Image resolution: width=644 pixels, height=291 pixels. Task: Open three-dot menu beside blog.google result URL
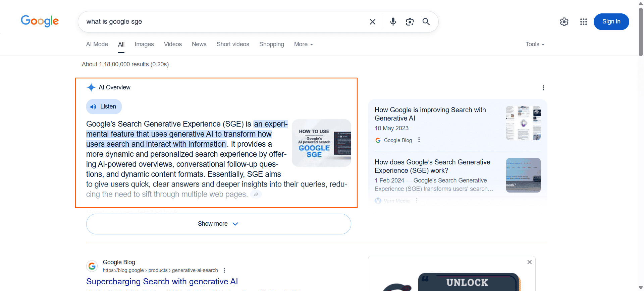click(x=224, y=270)
